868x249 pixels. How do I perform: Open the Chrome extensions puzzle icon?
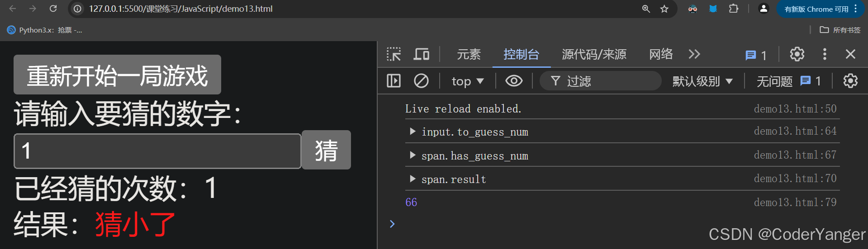click(x=734, y=9)
